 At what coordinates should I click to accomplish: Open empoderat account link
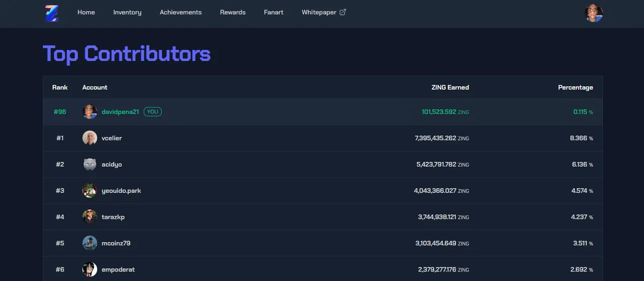point(118,269)
